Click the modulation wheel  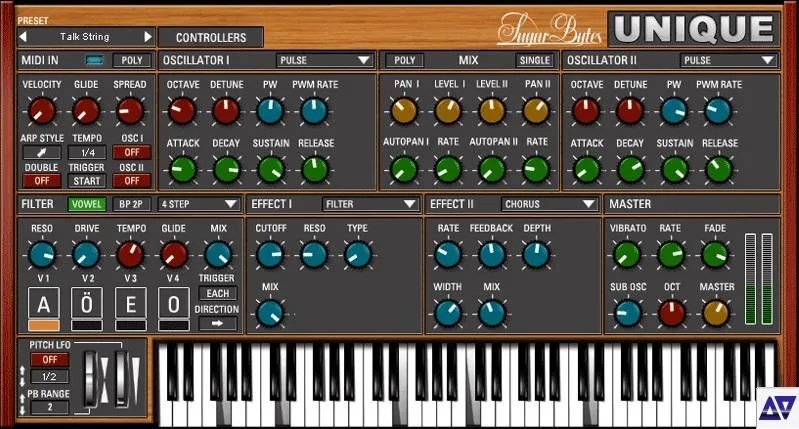click(x=122, y=379)
